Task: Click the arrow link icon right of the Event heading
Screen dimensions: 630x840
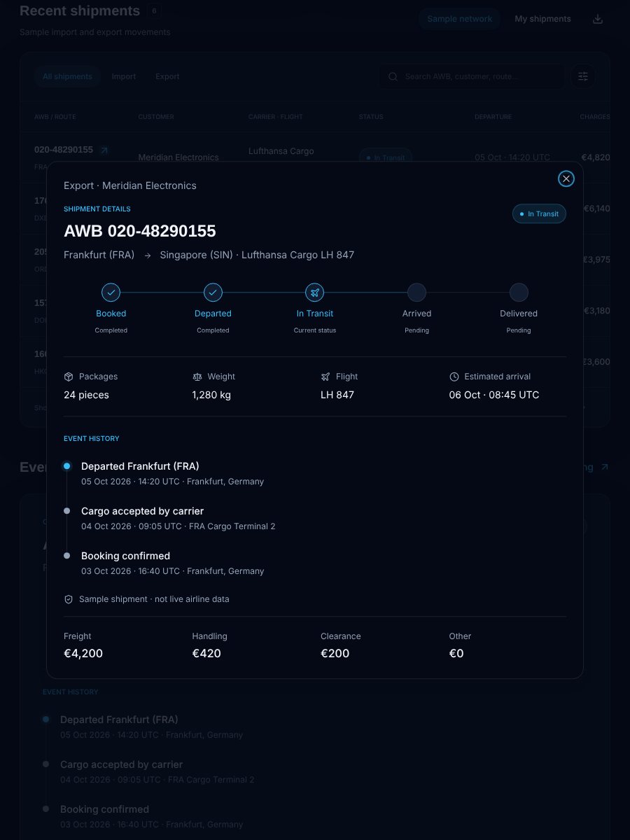Action: (x=605, y=467)
